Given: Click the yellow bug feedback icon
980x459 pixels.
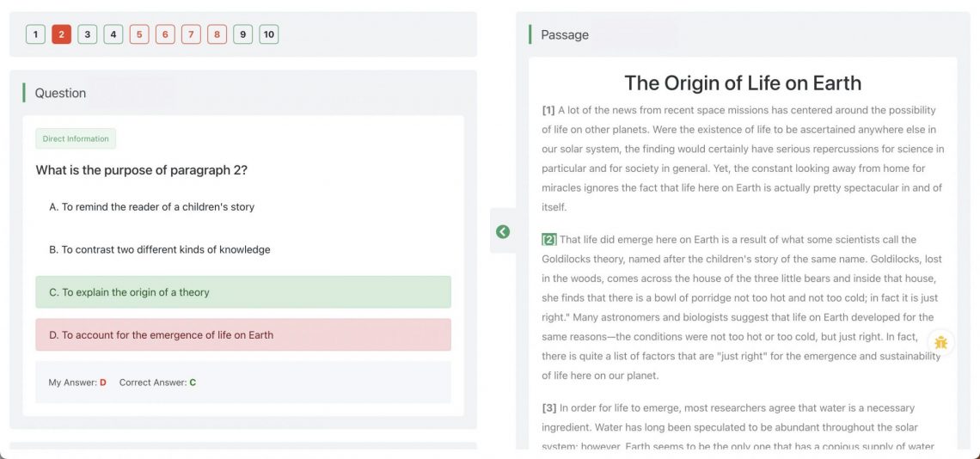Looking at the screenshot, I should (941, 342).
